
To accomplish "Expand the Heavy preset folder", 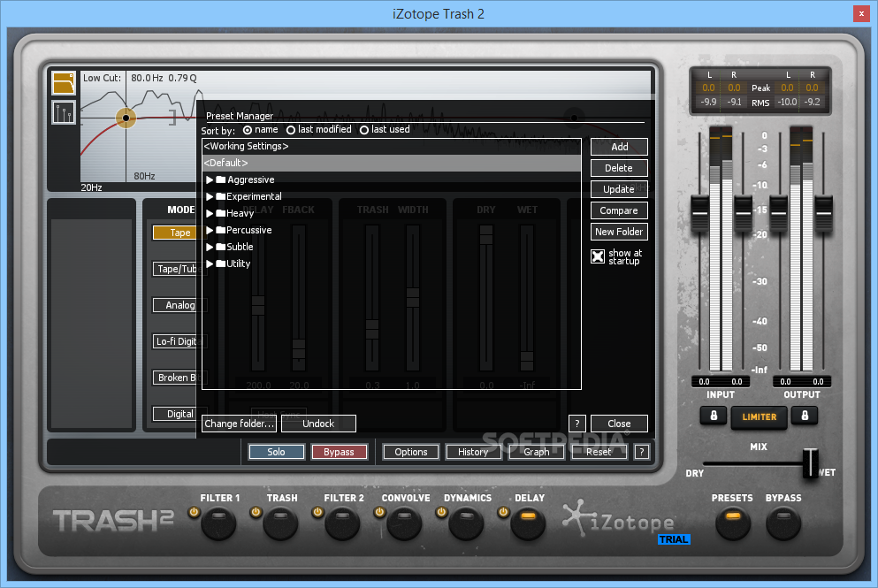I will [210, 213].
